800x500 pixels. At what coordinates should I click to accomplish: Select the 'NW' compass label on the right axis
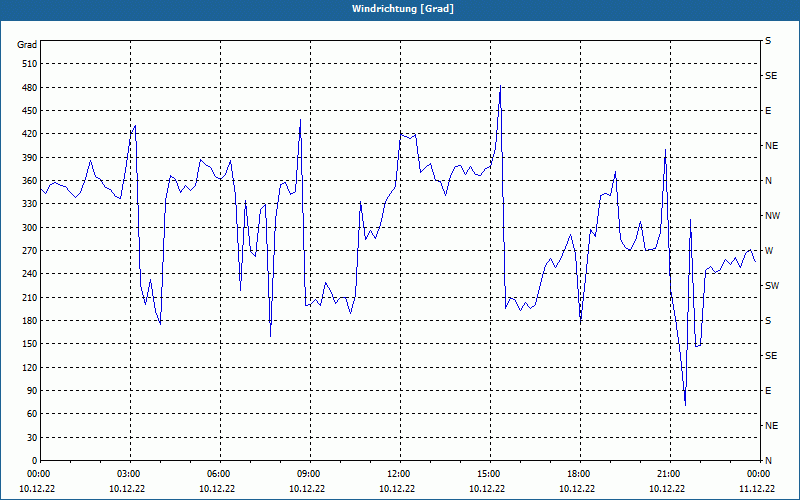(772, 216)
